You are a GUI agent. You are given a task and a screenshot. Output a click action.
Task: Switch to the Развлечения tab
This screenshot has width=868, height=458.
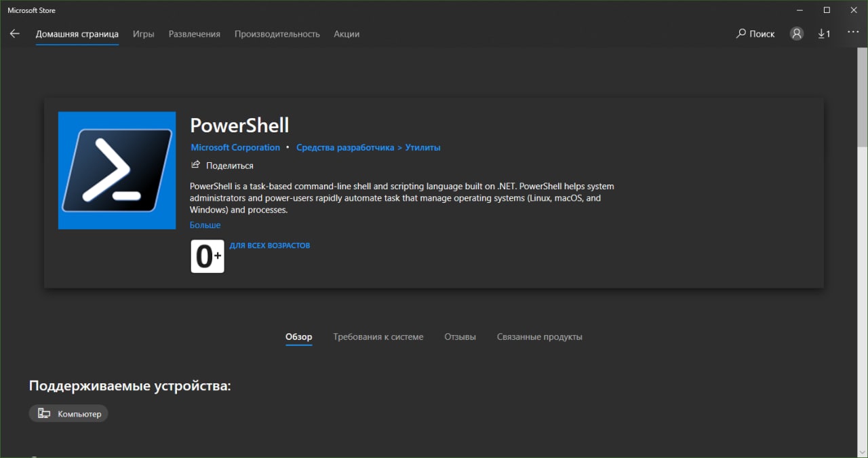(x=195, y=34)
